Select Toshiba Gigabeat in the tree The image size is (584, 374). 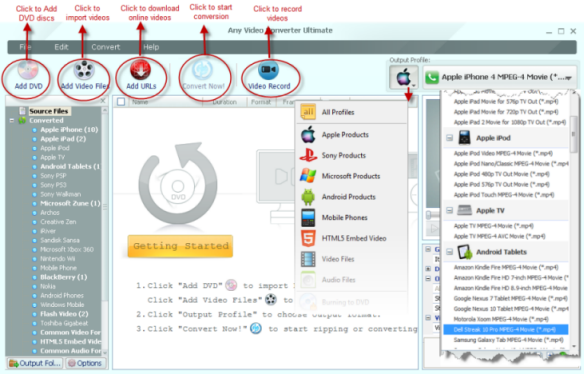(64, 323)
